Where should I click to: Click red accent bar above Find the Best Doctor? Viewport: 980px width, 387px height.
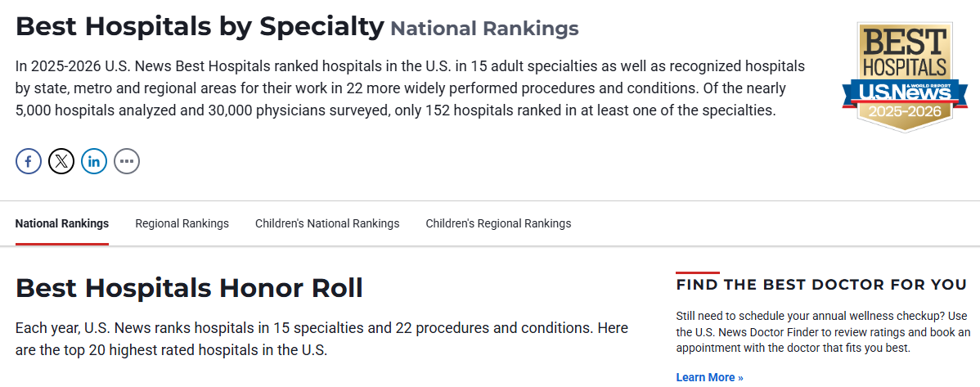point(698,272)
